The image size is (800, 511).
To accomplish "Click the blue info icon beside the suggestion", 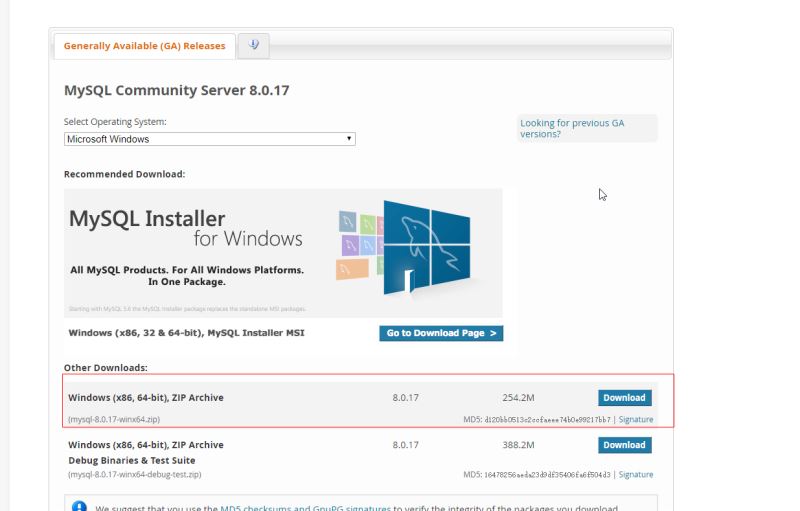I will click(80, 507).
